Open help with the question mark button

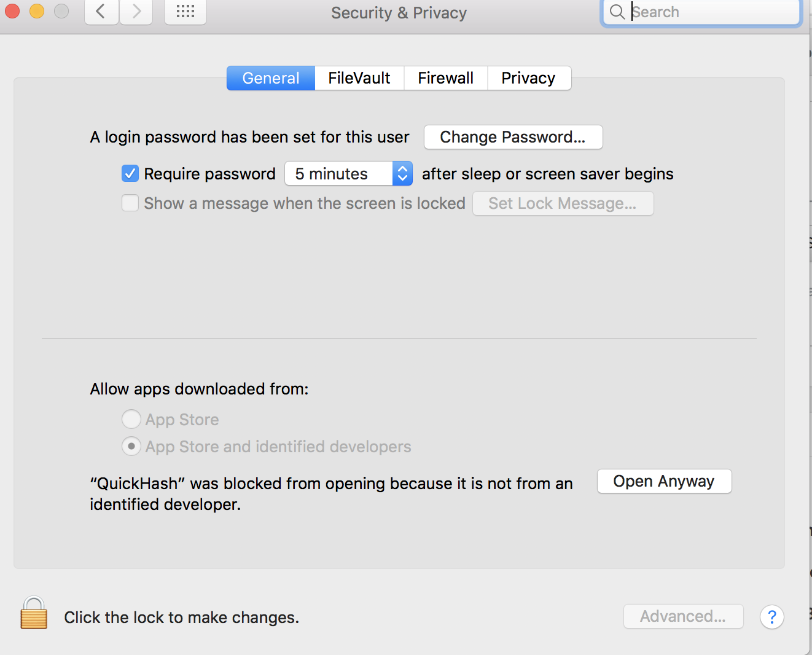(x=771, y=617)
